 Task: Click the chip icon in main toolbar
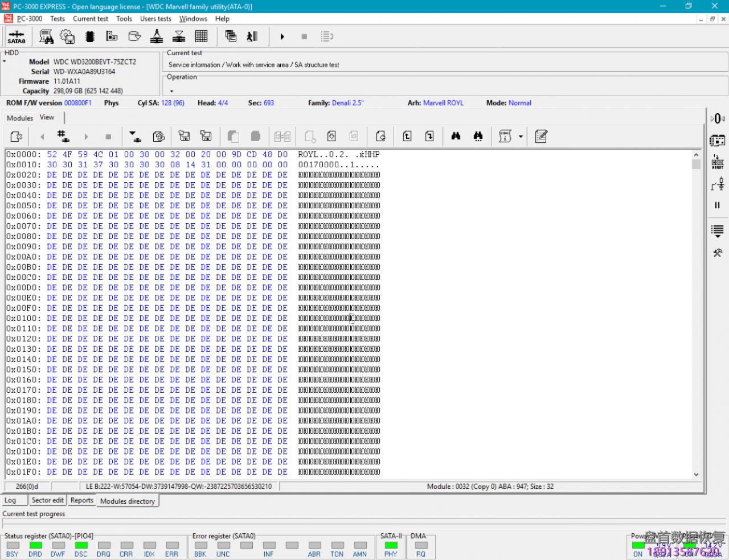click(89, 37)
